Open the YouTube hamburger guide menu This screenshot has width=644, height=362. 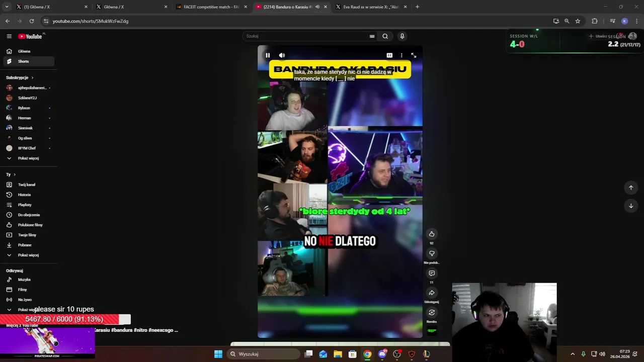[x=9, y=36]
